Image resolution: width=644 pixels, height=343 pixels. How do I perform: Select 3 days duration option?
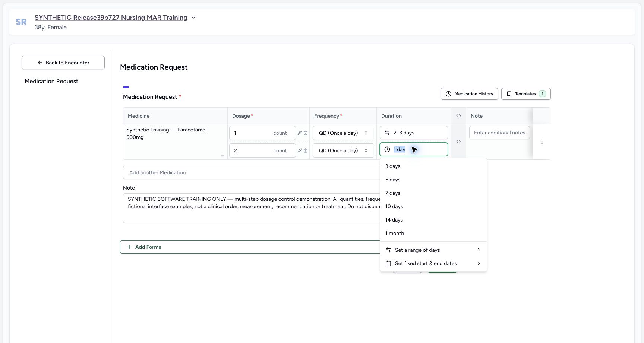point(433,166)
